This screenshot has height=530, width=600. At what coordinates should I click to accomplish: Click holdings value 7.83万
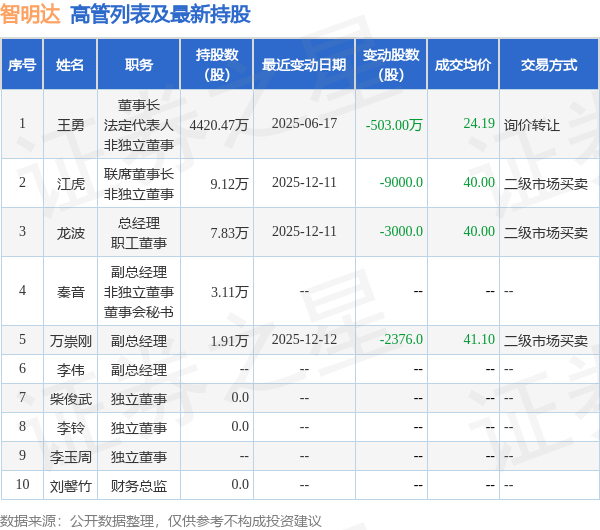coord(229,233)
